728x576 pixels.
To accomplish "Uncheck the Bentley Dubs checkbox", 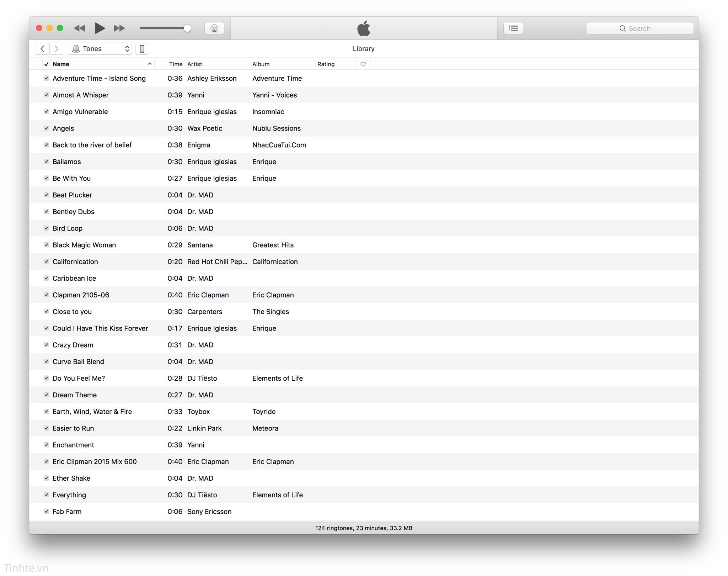I will [x=46, y=212].
